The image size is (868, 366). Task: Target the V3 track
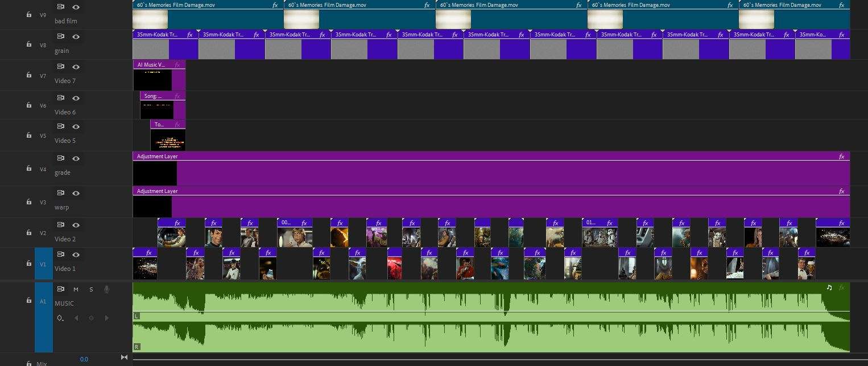point(43,202)
